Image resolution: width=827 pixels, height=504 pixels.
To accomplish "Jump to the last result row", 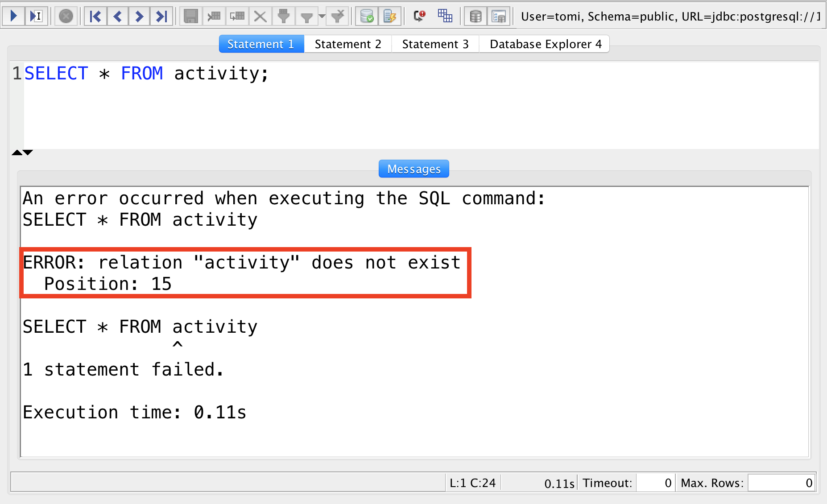I will pyautogui.click(x=161, y=16).
